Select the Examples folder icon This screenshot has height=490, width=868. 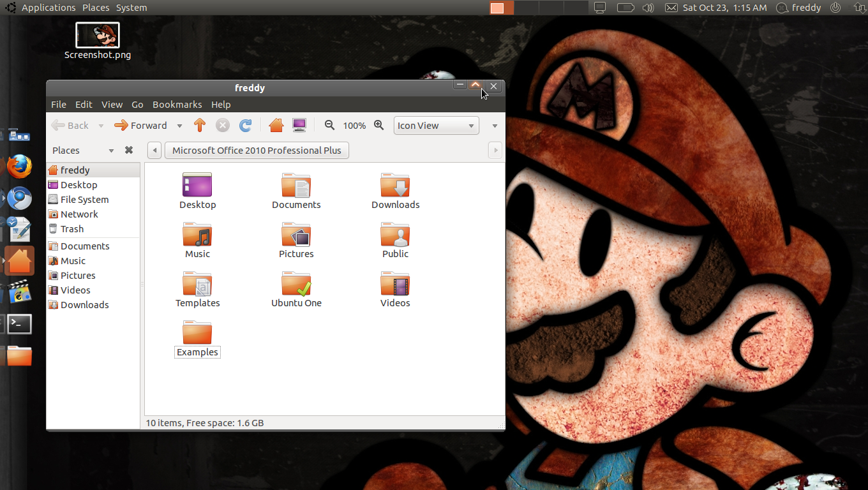(197, 332)
